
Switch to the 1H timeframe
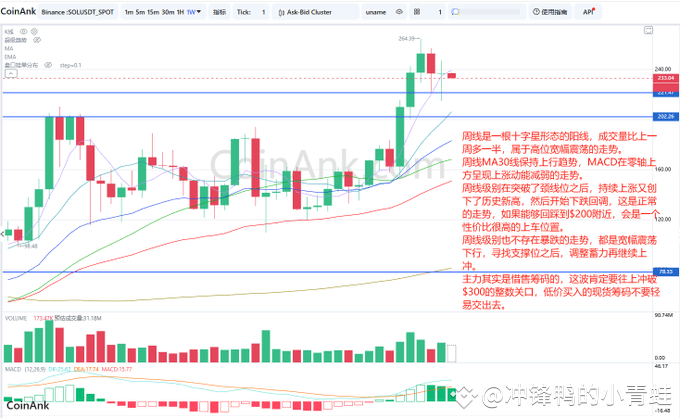(180, 12)
